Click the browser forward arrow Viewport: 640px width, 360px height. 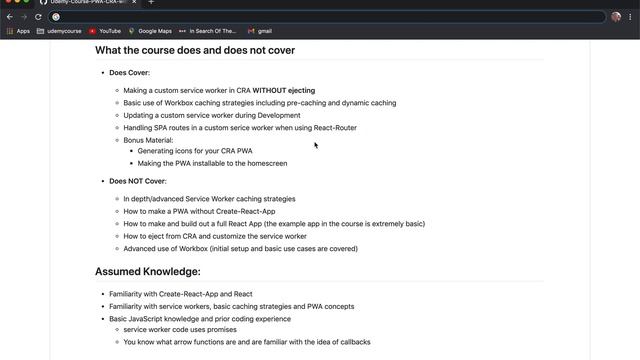click(x=24, y=17)
